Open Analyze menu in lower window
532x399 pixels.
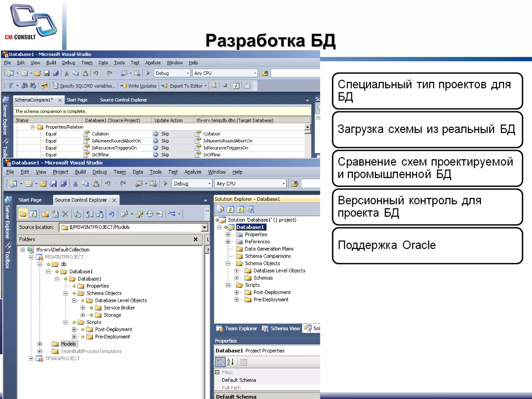(x=193, y=172)
